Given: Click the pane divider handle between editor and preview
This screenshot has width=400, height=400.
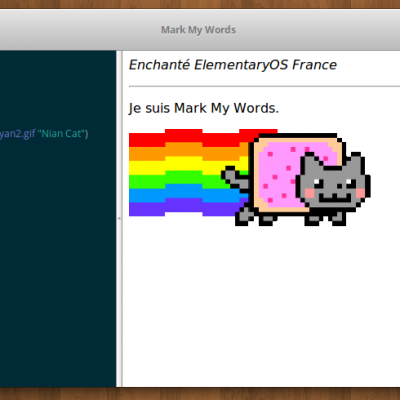Looking at the screenshot, I should point(119,219).
